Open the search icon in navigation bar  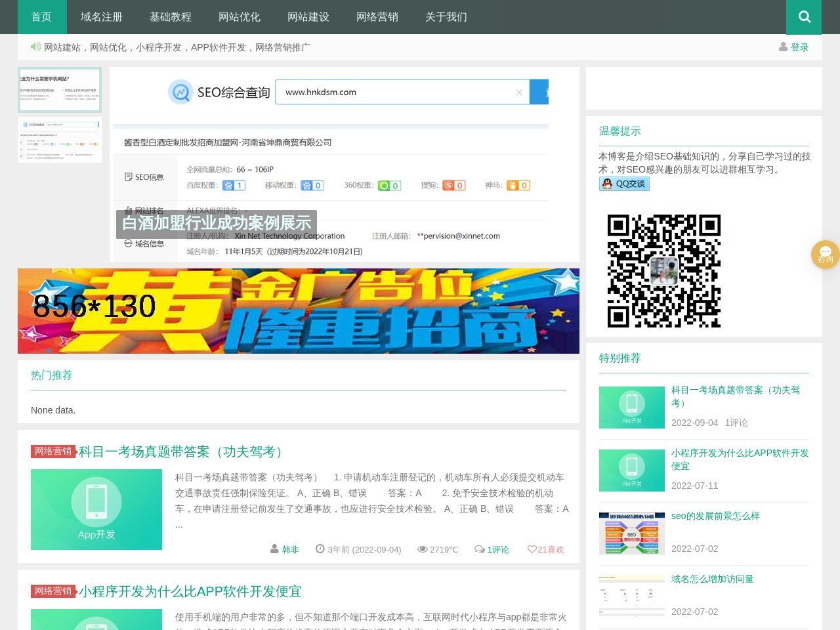(x=804, y=17)
